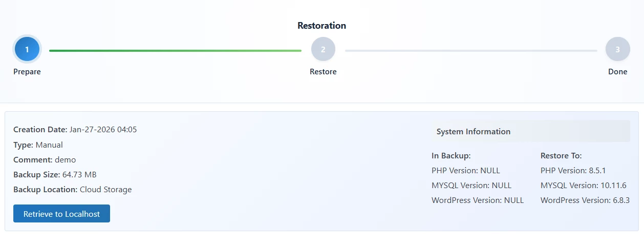
Task: Click the Creation Date text
Action: pyautogui.click(x=75, y=129)
